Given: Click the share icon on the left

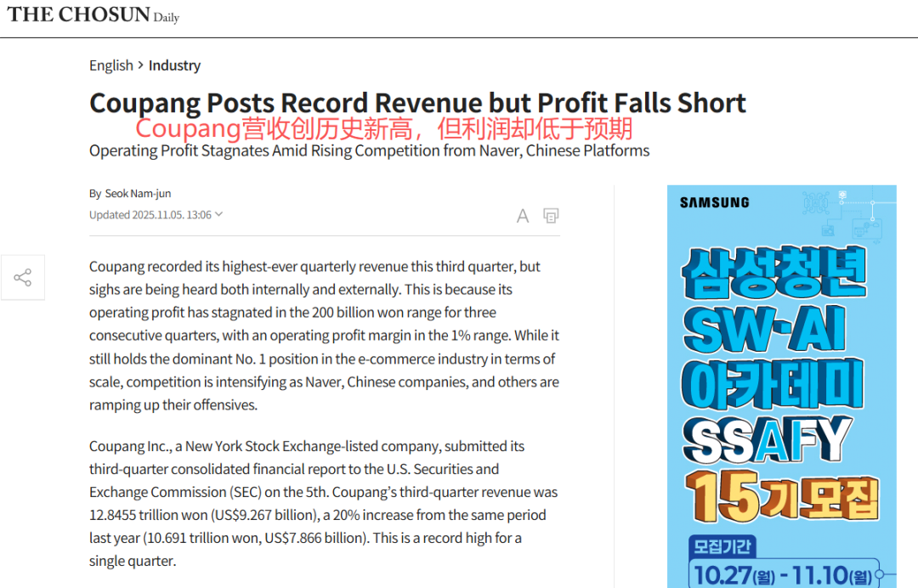Looking at the screenshot, I should 23,277.
